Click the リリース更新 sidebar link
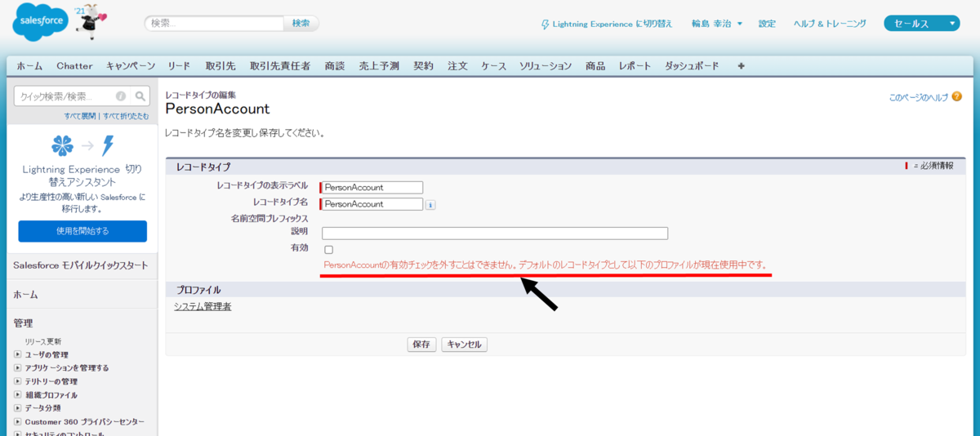This screenshot has width=980, height=436. [x=42, y=341]
